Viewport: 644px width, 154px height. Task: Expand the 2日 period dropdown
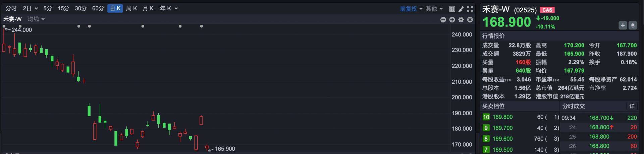click(30, 8)
